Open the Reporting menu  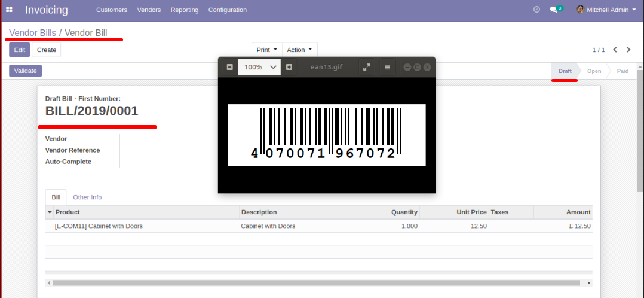coord(185,10)
